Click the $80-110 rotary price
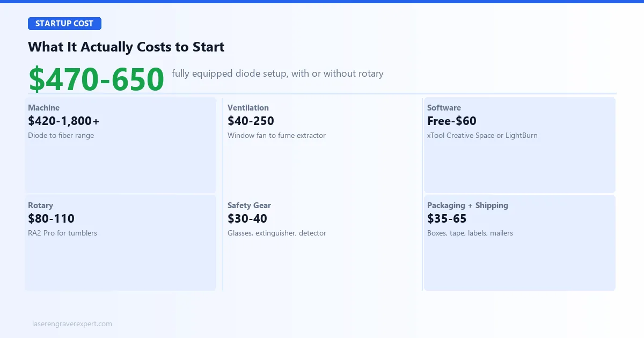This screenshot has height=338, width=644. [51, 219]
